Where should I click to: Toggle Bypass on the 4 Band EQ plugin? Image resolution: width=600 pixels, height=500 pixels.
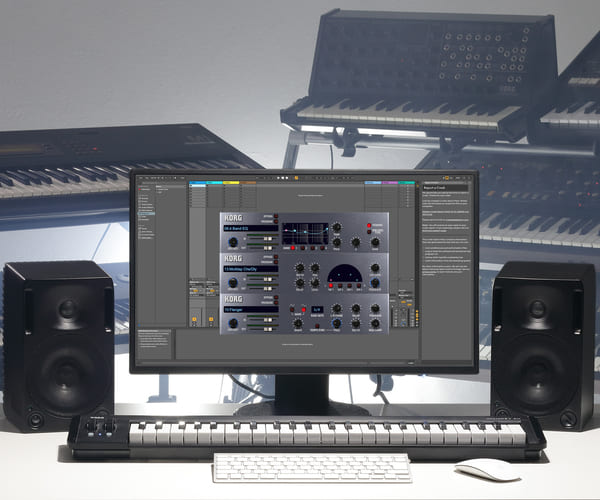276,215
